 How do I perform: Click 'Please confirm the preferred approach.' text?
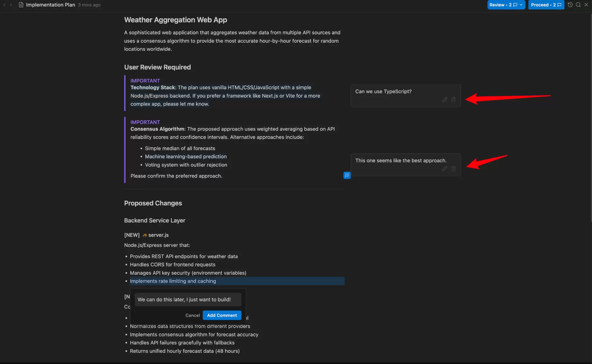point(176,176)
